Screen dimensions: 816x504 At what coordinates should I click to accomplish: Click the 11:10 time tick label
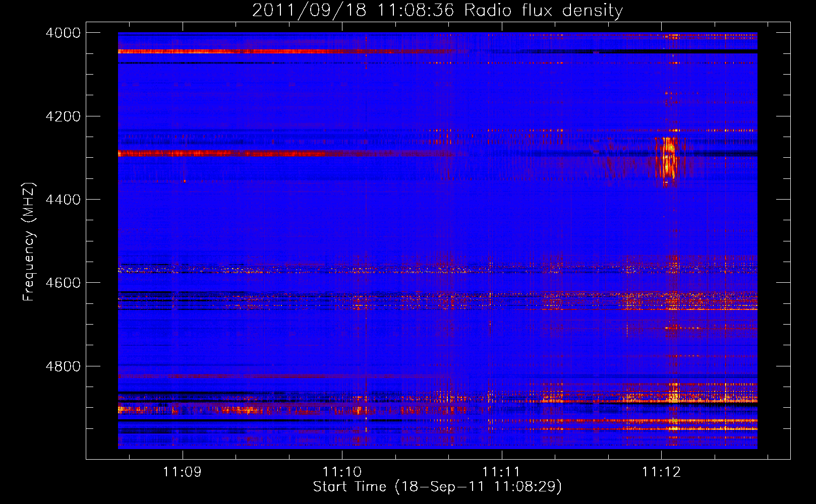coord(342,472)
